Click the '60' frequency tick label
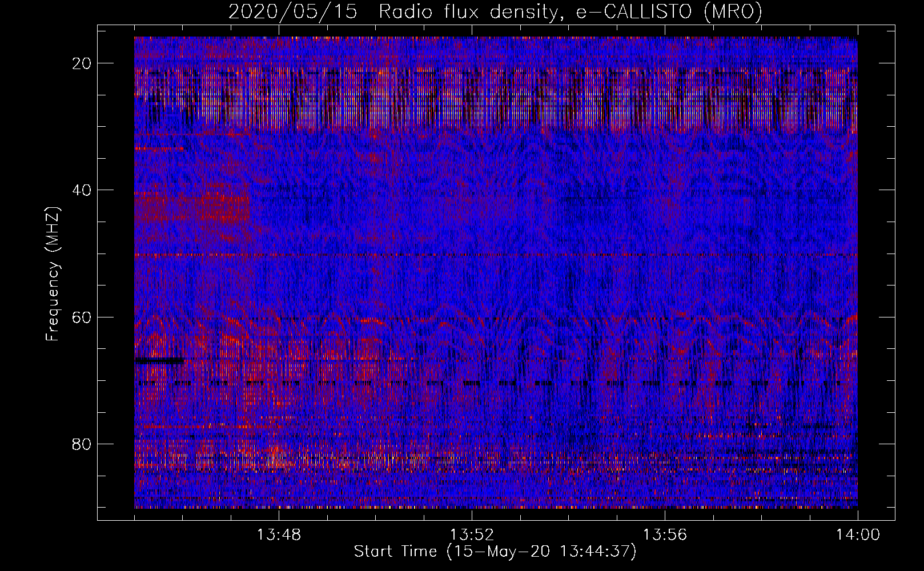The height and width of the screenshot is (571, 924). (x=82, y=317)
